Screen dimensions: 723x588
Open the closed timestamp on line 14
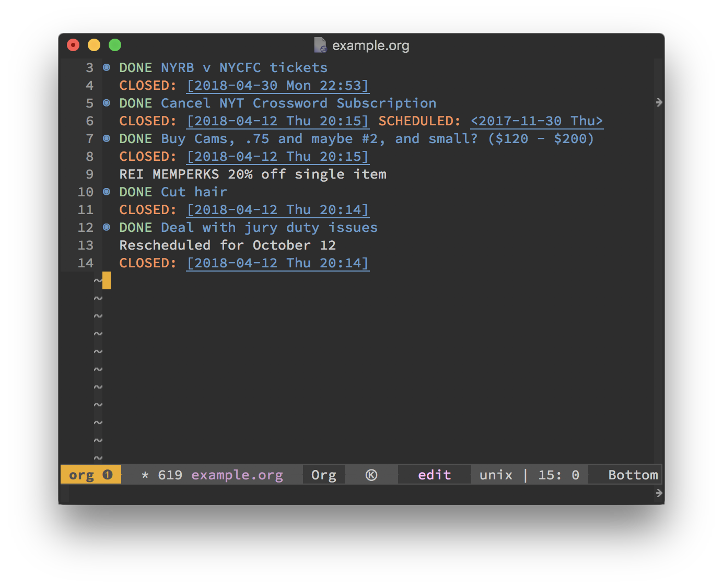click(278, 263)
